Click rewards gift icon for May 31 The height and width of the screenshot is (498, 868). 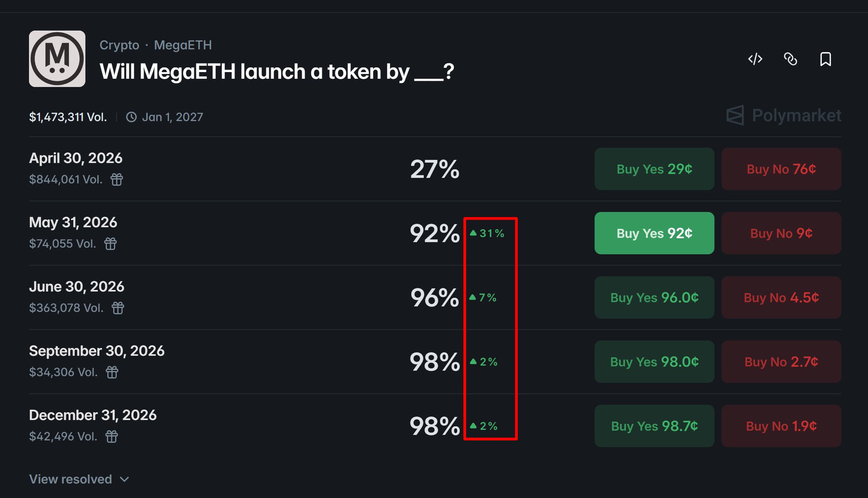point(111,244)
